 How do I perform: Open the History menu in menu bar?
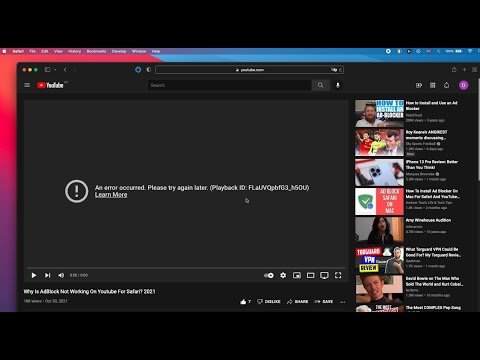74,51
